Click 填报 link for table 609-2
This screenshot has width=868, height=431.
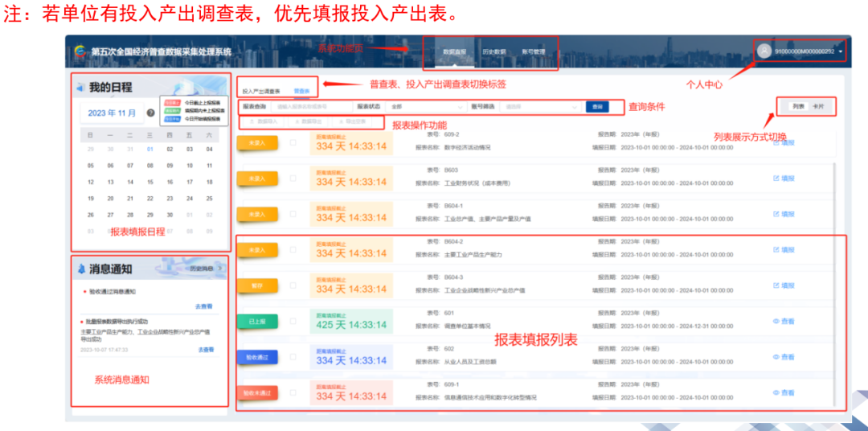click(784, 142)
